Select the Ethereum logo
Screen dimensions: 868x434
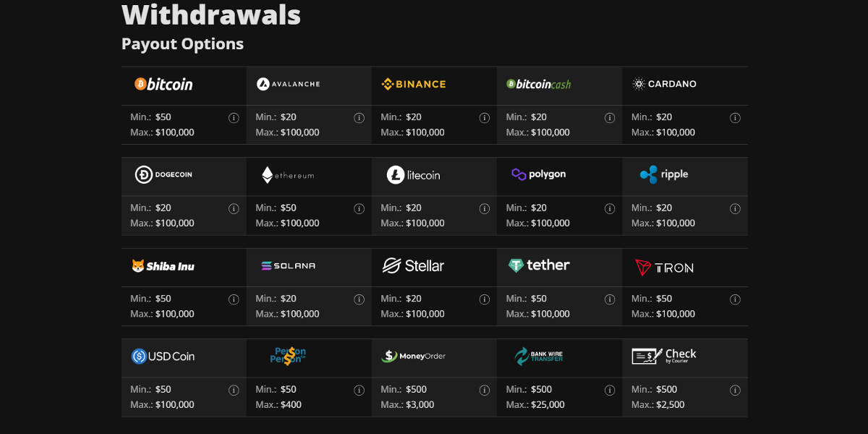(288, 175)
